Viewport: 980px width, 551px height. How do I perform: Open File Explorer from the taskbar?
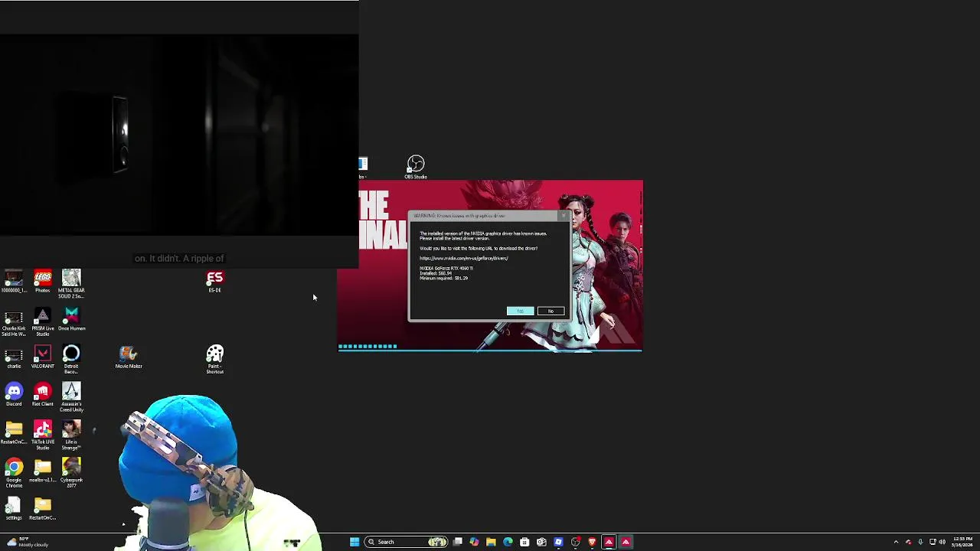coord(491,542)
